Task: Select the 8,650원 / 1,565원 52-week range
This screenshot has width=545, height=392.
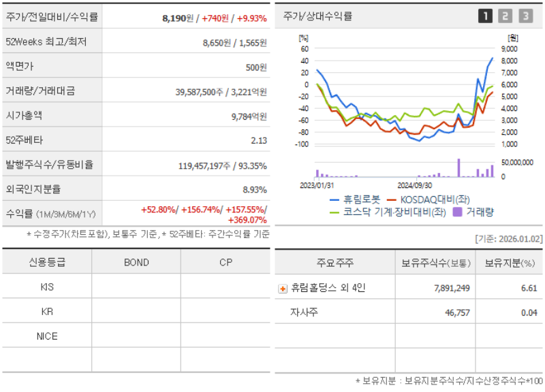Action: (234, 43)
